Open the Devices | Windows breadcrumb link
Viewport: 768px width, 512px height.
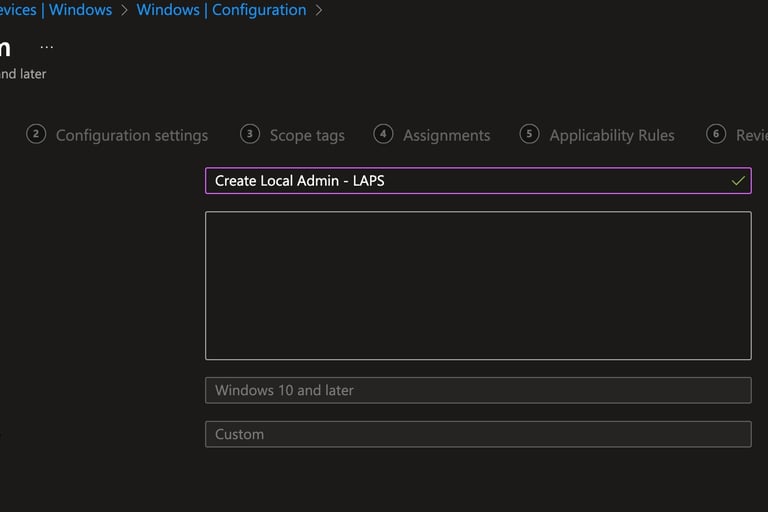coord(56,10)
